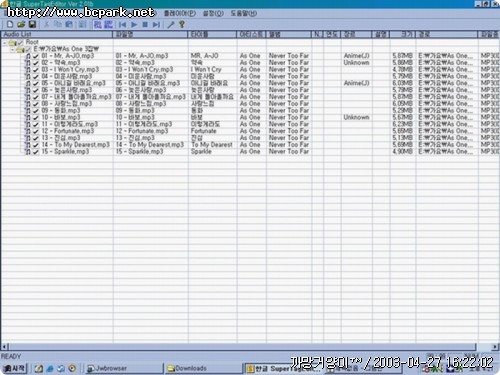Skip to the next track

156,24
